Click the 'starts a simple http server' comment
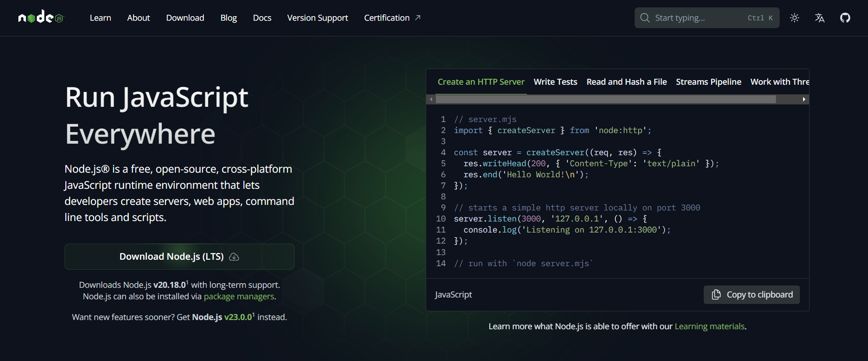 pos(577,208)
